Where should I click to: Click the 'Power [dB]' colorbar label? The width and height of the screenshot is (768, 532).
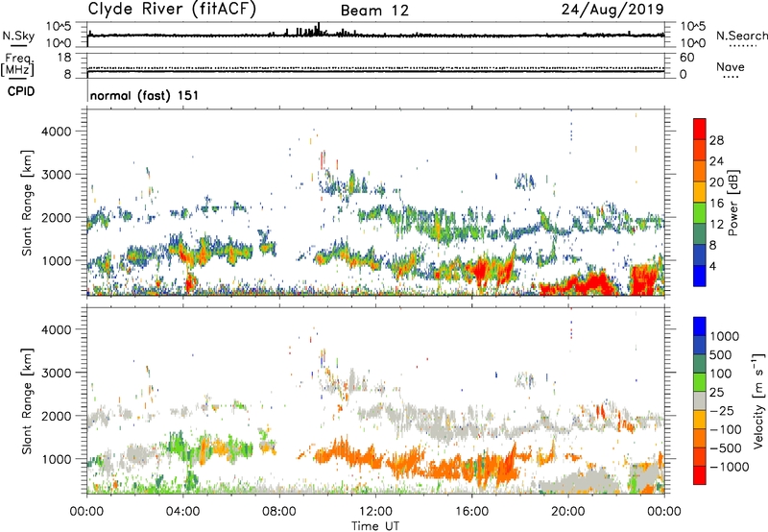coord(732,203)
